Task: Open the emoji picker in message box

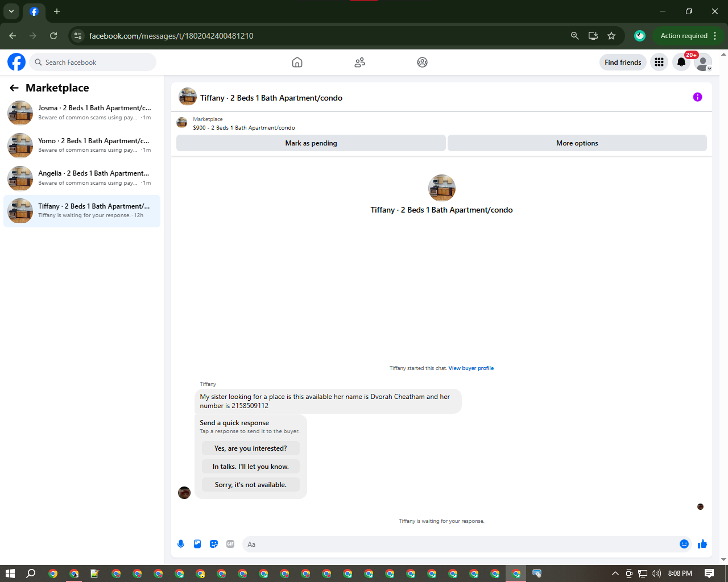Action: pyautogui.click(x=684, y=544)
